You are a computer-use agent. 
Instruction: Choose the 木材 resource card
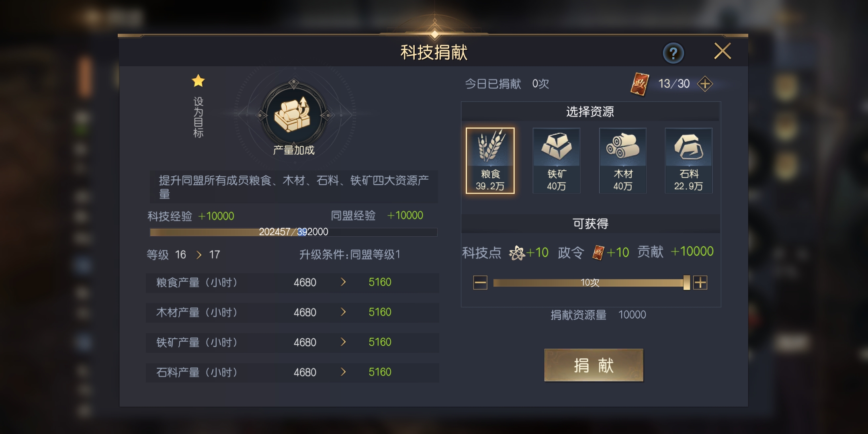[x=622, y=161]
